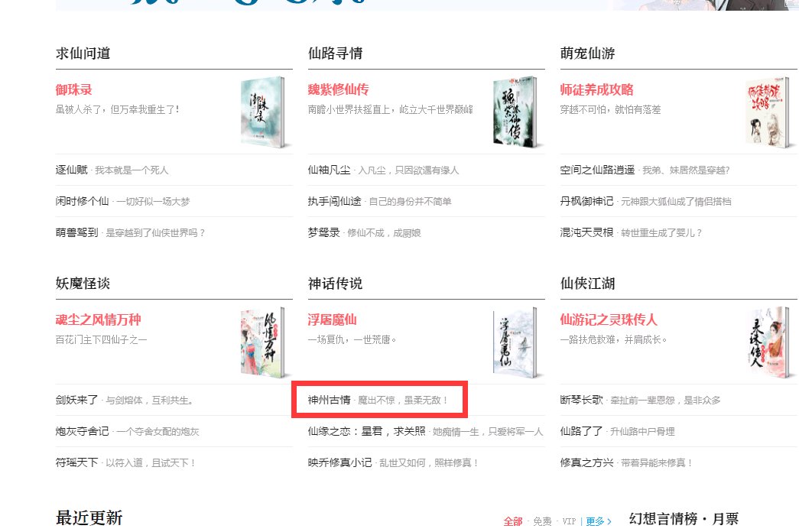Viewport: 799px width, 532px height.
Task: Open the 魂尘之风情万种 book cover
Action: pyautogui.click(x=262, y=342)
